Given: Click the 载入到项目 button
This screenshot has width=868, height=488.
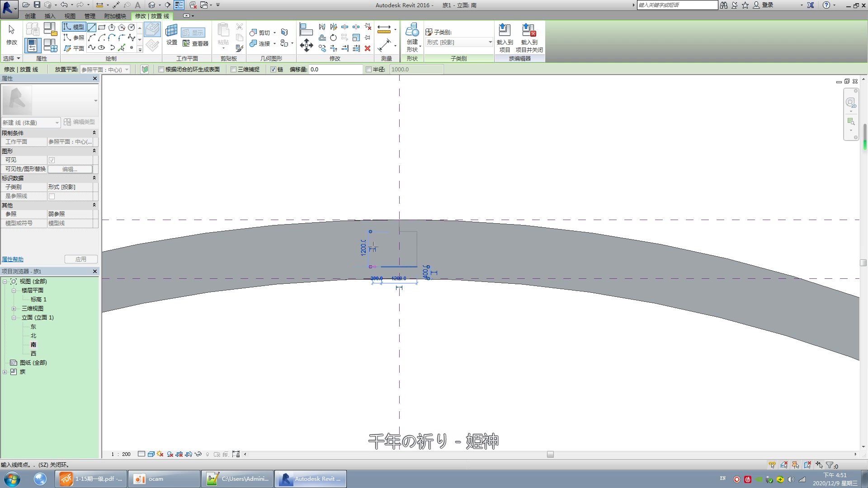Looking at the screenshot, I should [504, 38].
